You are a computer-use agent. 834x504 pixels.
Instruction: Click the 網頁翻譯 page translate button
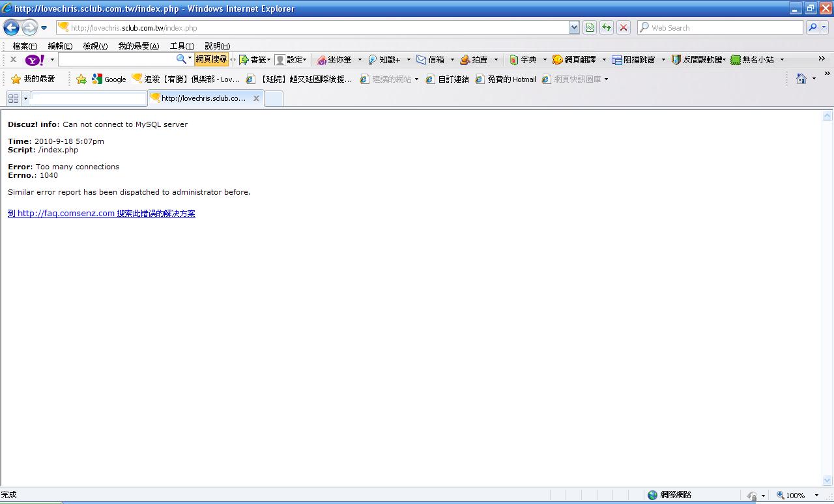tap(574, 60)
